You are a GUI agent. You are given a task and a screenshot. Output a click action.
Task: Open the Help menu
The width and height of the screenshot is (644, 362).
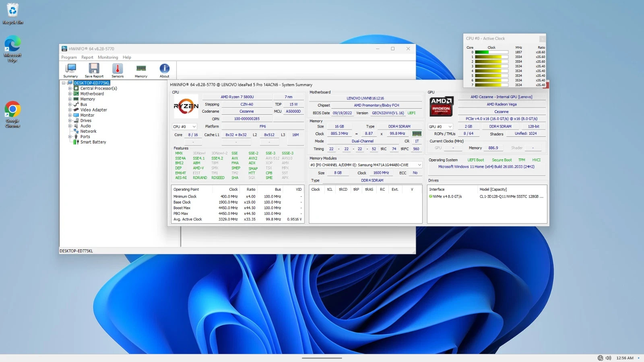(x=127, y=58)
